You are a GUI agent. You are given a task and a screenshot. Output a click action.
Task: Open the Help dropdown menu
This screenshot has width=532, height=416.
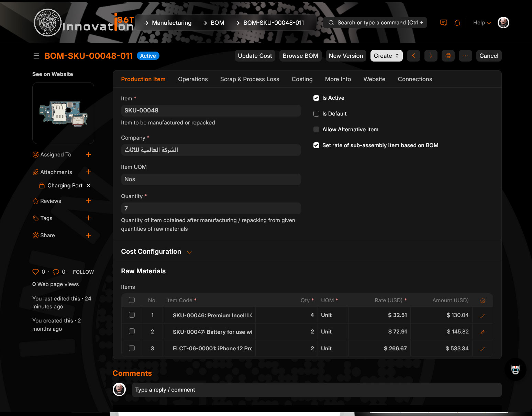[482, 23]
